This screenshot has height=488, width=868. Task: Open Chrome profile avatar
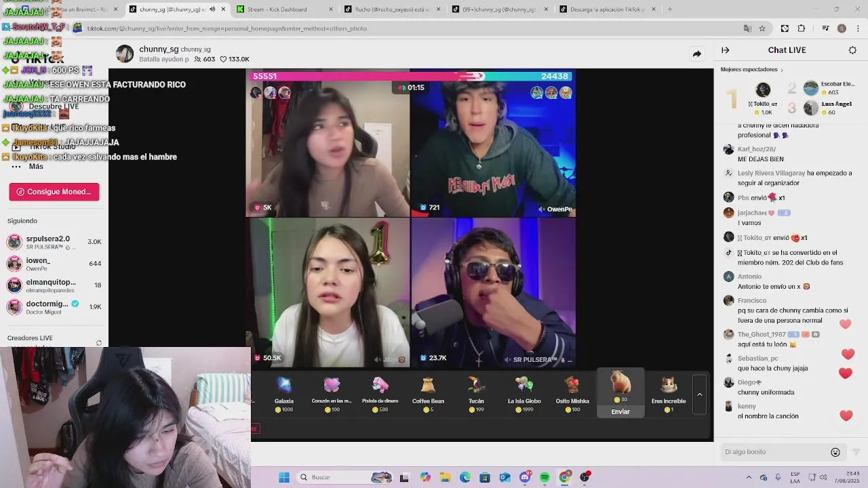[842, 28]
